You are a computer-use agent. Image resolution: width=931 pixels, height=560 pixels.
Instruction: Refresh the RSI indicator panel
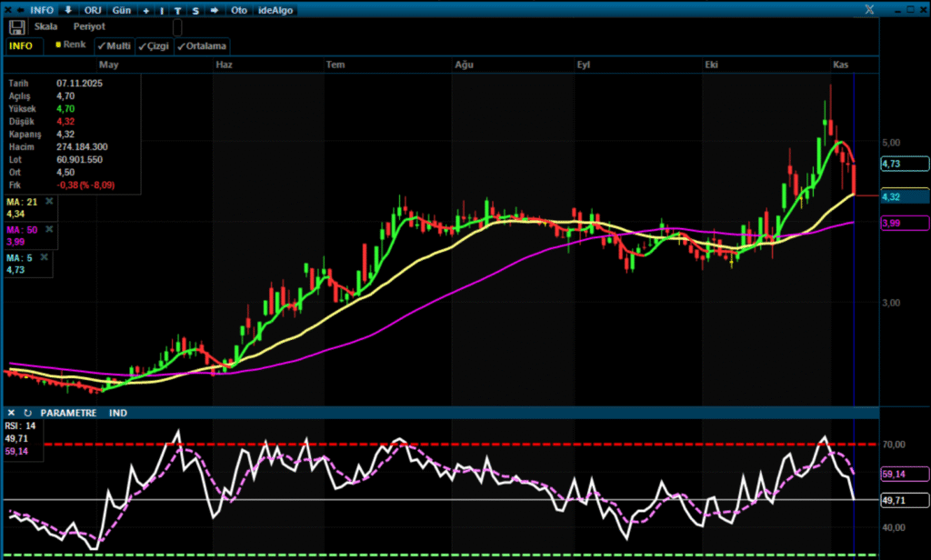(27, 413)
